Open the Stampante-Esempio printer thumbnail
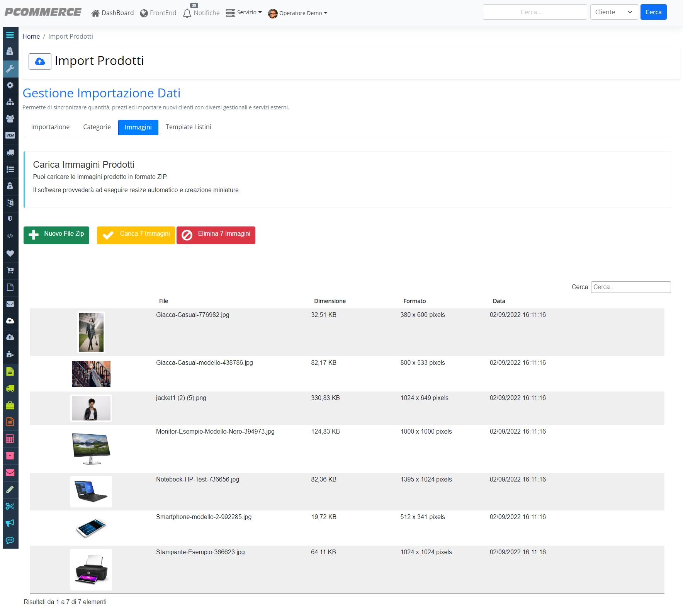The height and width of the screenshot is (616, 683). tap(91, 569)
